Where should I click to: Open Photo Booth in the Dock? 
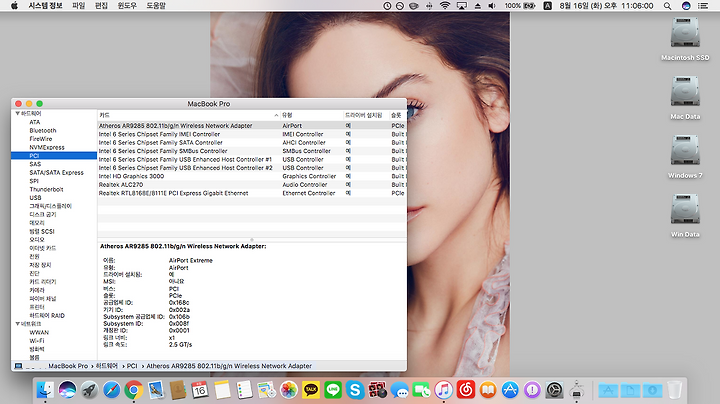[377, 390]
